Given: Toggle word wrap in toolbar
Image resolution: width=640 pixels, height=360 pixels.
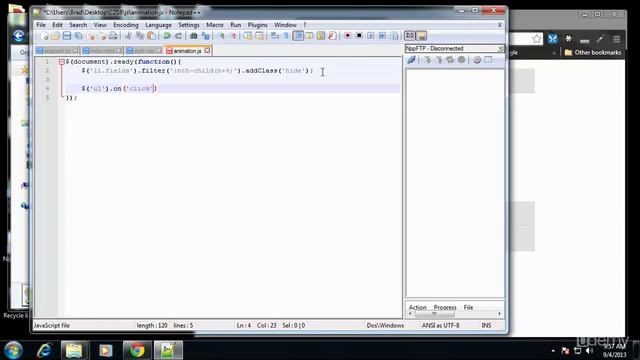Looking at the screenshot, I should click(275, 36).
